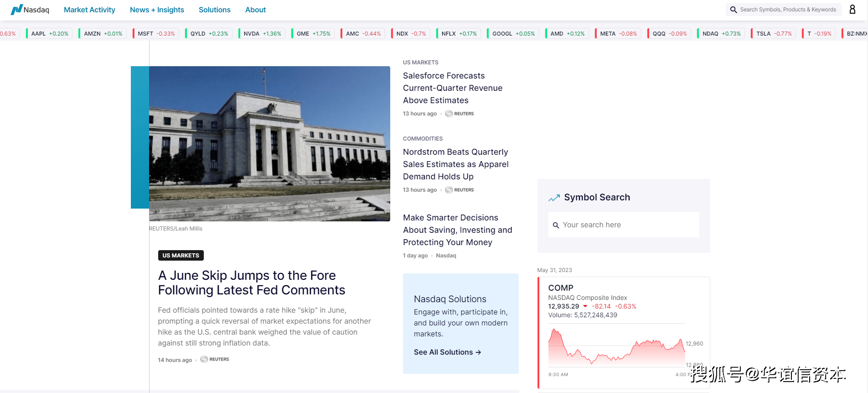Screen dimensions: 868x393
Task: Click 'REUTERS/Leah Millis' photo credit
Action: (176, 229)
